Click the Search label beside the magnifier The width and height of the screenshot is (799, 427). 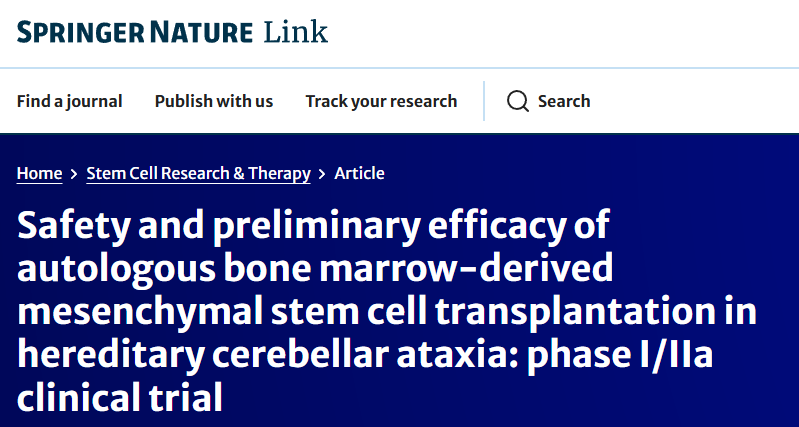click(x=564, y=101)
